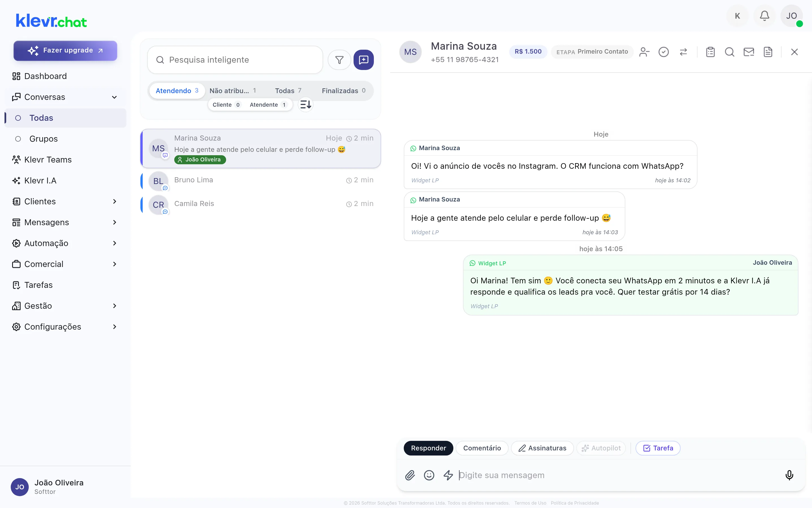Screen dimensions: 812x508
Task: Click the envelope mark-unread icon
Action: click(749, 52)
